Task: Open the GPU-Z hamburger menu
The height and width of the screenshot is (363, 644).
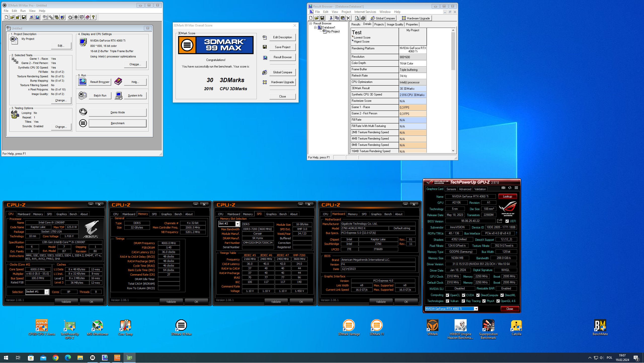Action: point(516,188)
